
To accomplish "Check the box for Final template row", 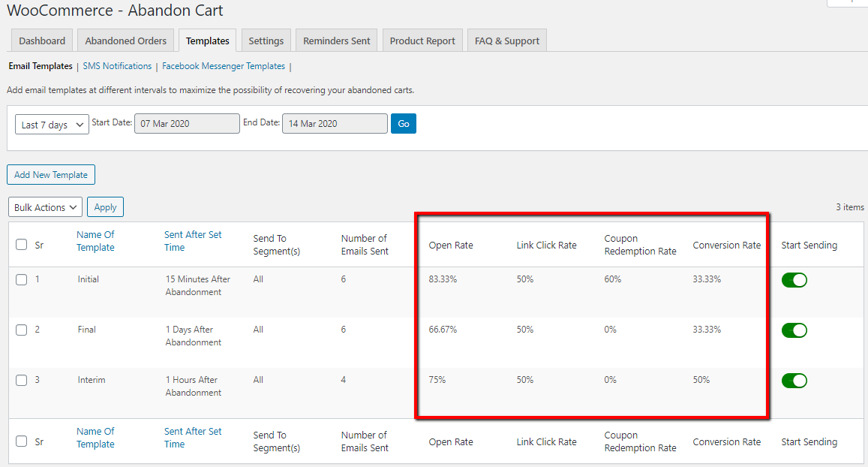I will [22, 330].
